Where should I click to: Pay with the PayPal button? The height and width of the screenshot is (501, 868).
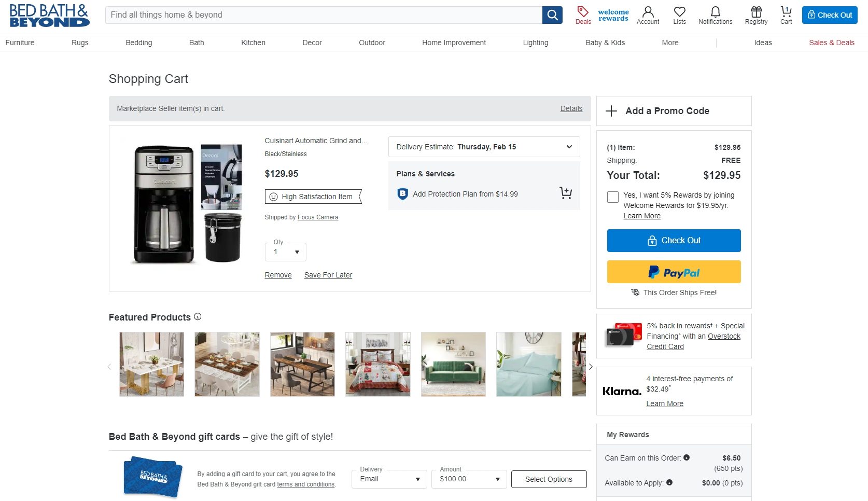pos(674,272)
